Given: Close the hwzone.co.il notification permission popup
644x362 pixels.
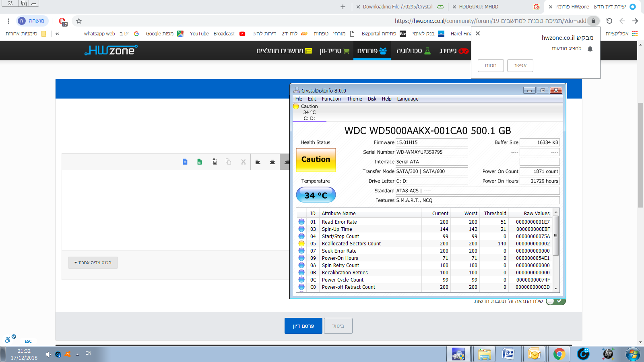Looking at the screenshot, I should [478, 33].
